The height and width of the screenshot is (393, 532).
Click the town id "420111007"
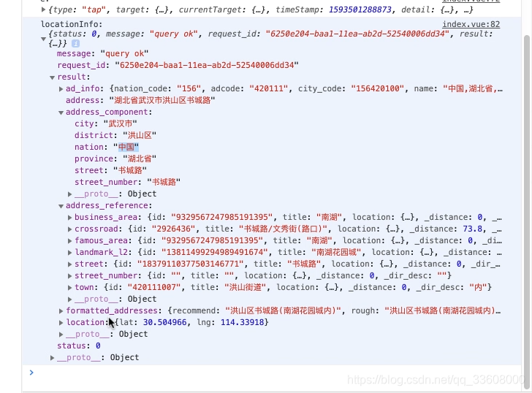coord(154,288)
